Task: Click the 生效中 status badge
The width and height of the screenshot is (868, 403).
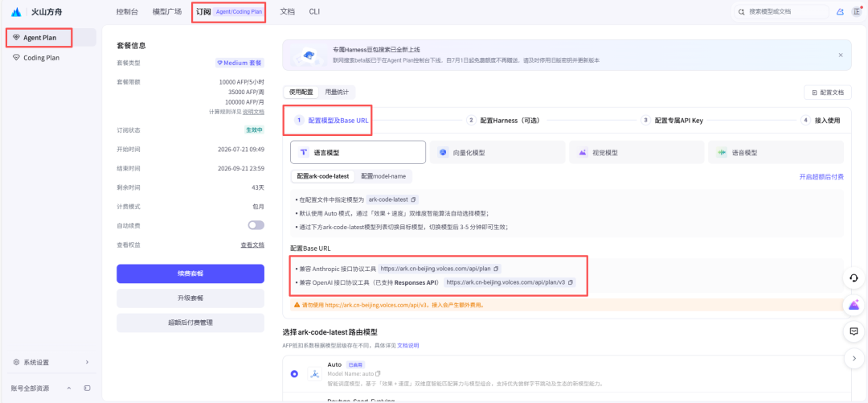Action: point(255,130)
